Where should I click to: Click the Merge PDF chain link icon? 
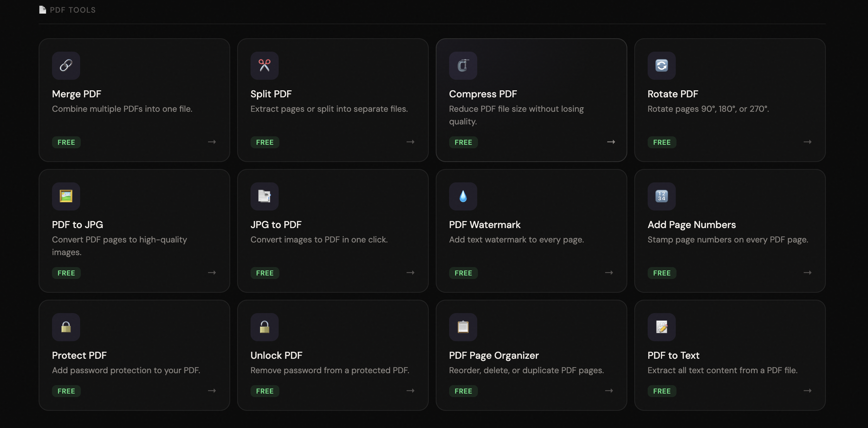(x=66, y=66)
